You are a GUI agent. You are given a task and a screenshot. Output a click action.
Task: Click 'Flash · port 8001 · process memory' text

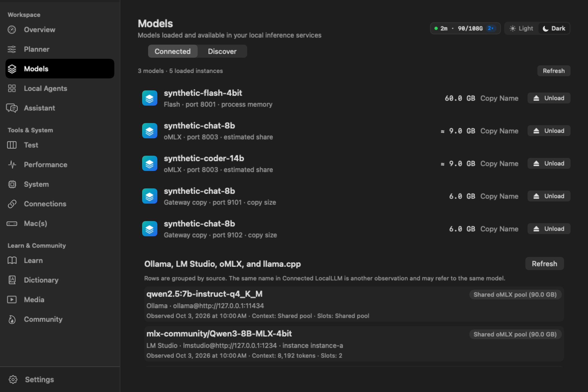[218, 104]
